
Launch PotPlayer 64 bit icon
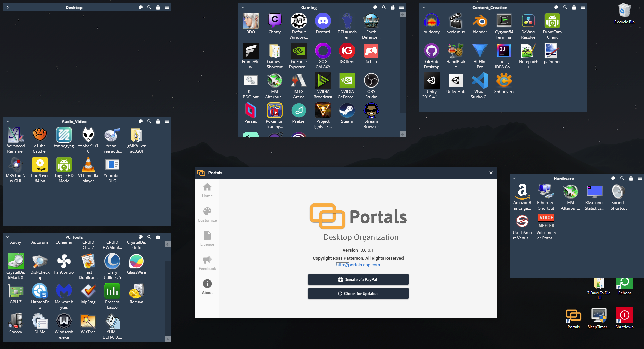pyautogui.click(x=40, y=170)
